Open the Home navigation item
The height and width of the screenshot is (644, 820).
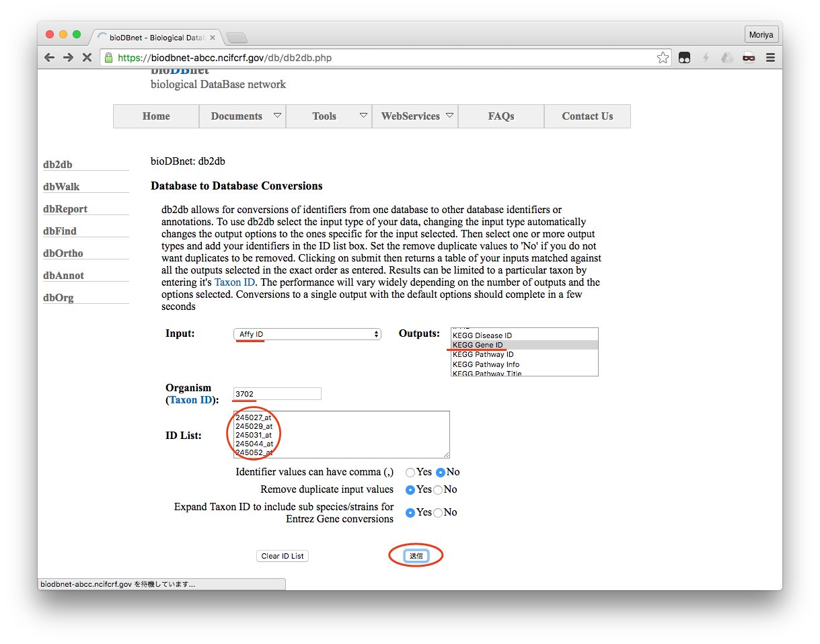[x=156, y=116]
